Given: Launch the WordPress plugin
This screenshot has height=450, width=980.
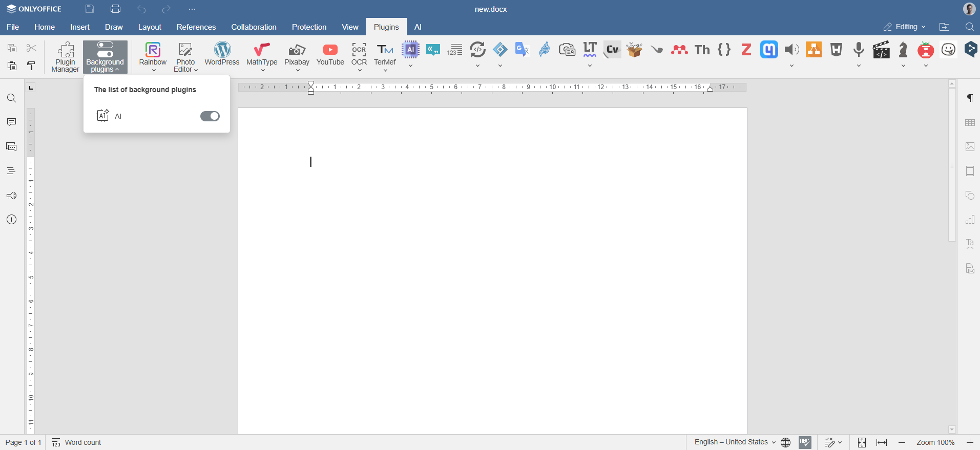Looking at the screenshot, I should tap(222, 54).
